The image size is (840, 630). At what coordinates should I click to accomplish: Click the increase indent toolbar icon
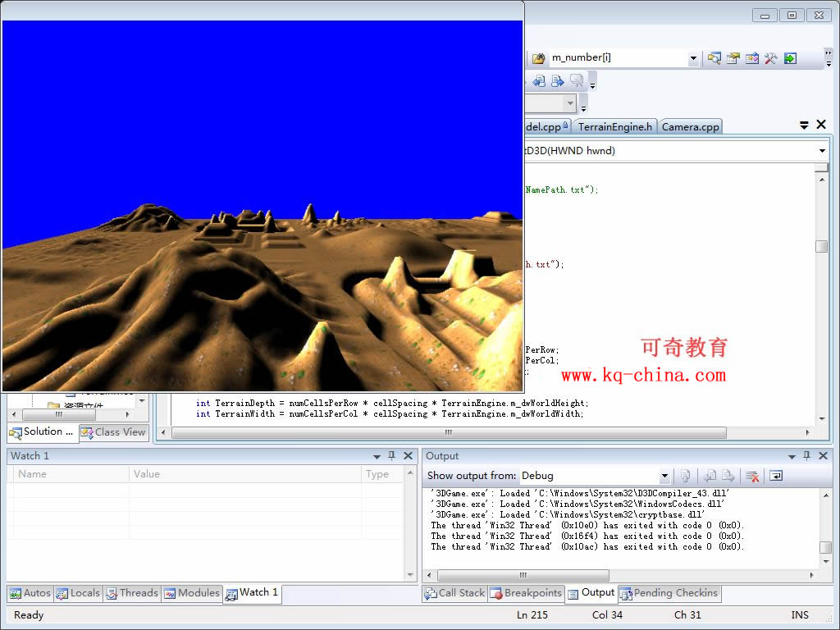[x=558, y=80]
